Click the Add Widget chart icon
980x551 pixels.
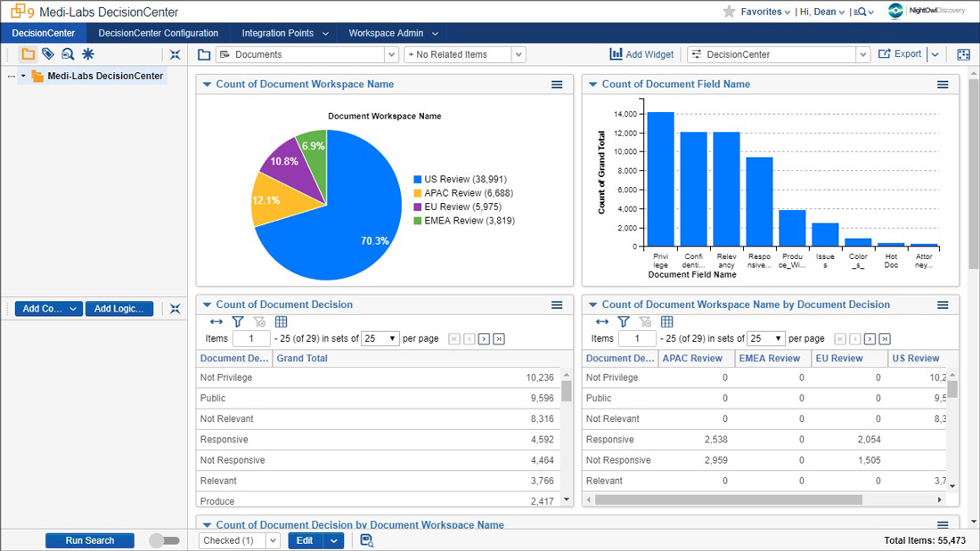pos(616,54)
